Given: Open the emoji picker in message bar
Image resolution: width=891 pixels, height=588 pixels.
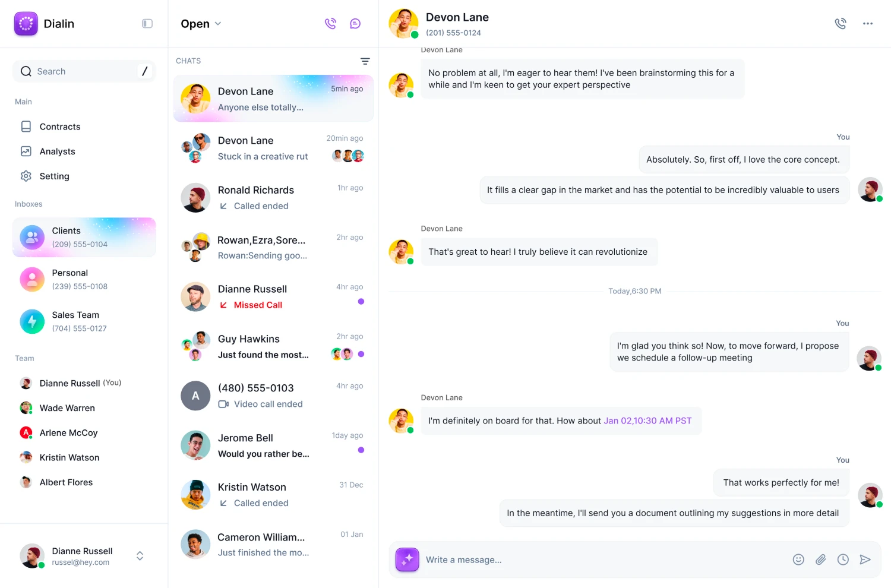Looking at the screenshot, I should (798, 559).
